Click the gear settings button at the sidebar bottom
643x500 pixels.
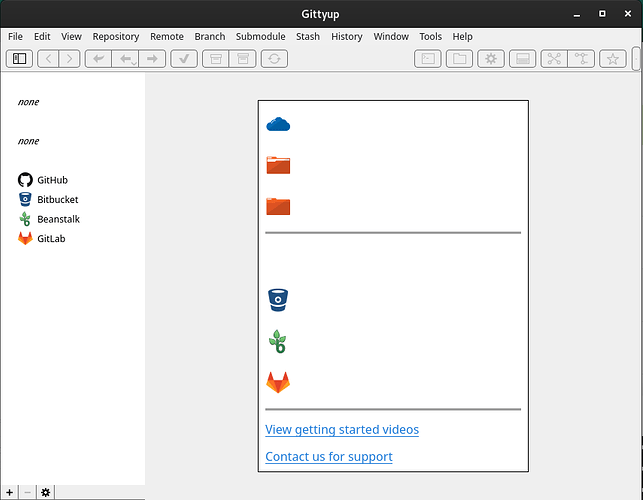[x=46, y=492]
